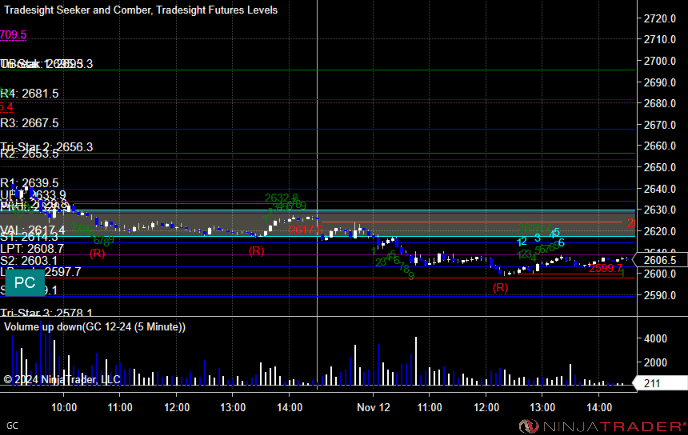The height and width of the screenshot is (435, 688).
Task: Click the 4000 volume axis label
Action: pos(656,338)
